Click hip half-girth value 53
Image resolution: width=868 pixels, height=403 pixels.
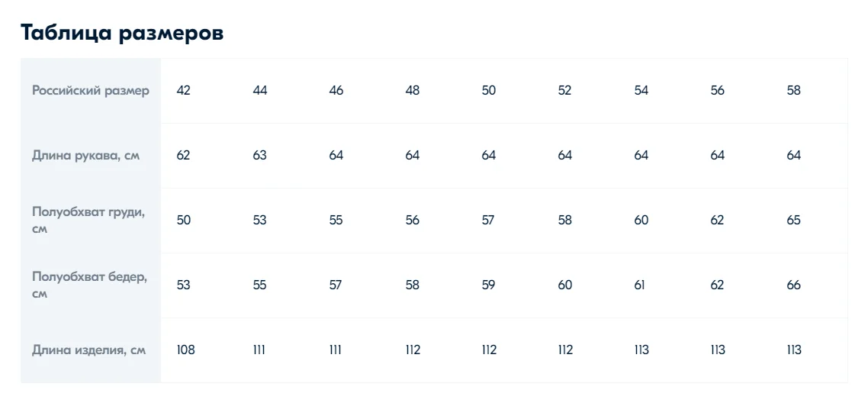[183, 285]
